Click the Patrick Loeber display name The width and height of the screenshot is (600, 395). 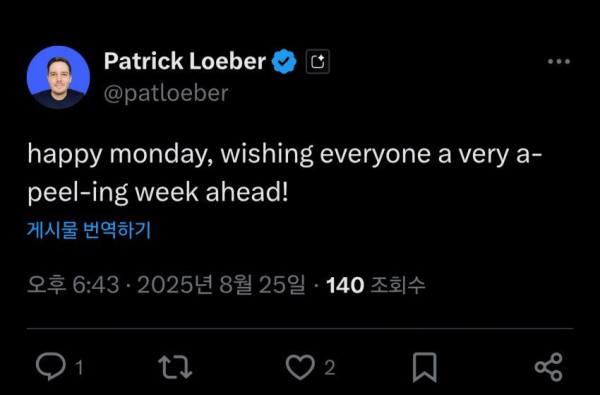[x=185, y=61]
